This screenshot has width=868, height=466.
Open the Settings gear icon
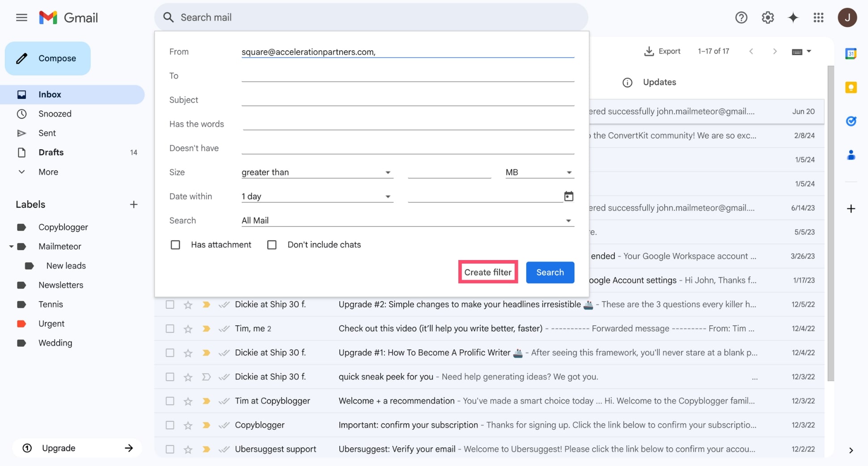point(767,17)
